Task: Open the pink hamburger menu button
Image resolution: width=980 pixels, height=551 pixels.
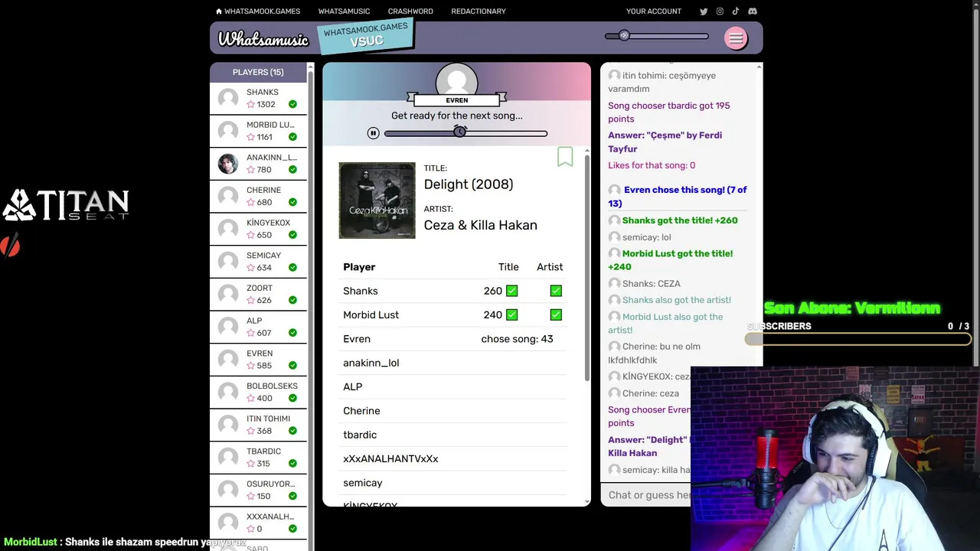Action: [736, 38]
